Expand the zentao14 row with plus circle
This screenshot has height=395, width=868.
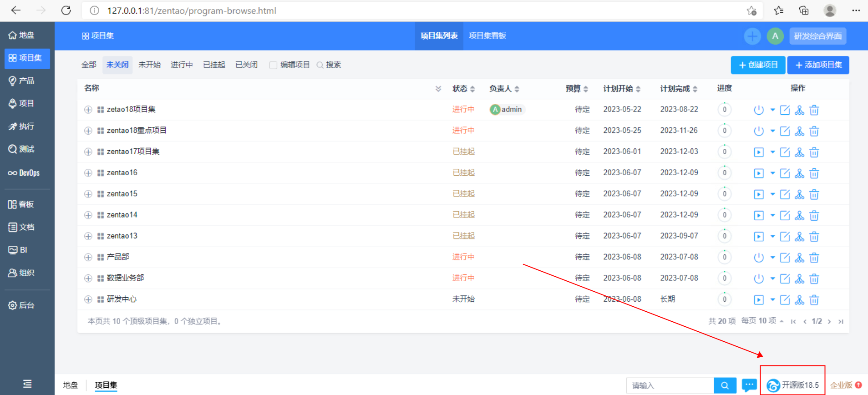point(88,215)
